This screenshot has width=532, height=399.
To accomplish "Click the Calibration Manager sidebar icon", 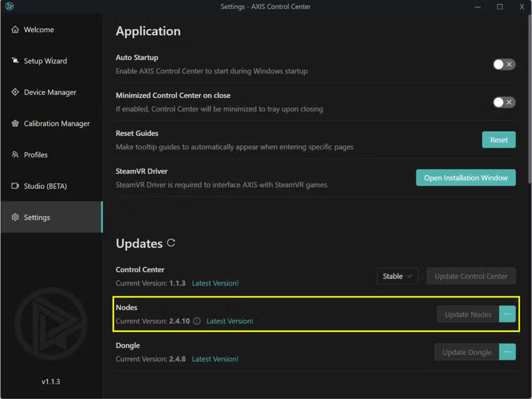I will (x=15, y=124).
